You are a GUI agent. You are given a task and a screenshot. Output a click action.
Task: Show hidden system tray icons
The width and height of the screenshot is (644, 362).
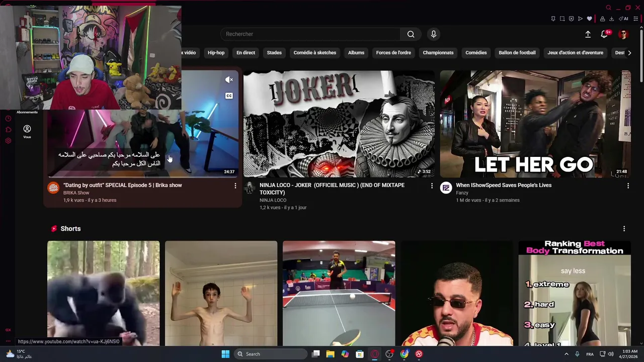point(566,354)
